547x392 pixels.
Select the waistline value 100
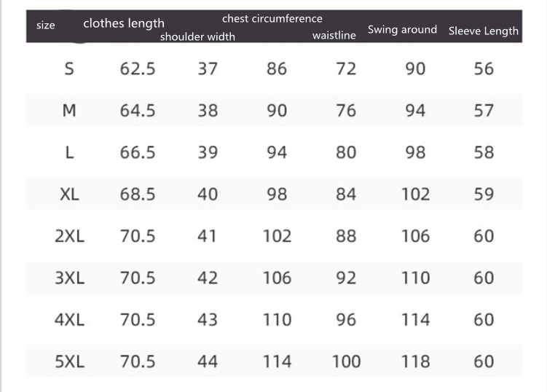[346, 361]
